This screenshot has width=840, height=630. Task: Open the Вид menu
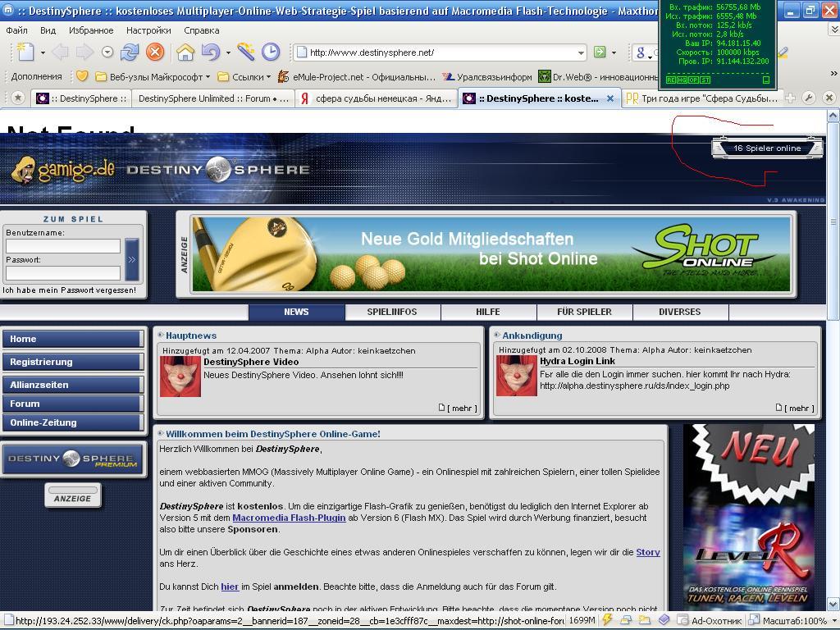(48, 30)
